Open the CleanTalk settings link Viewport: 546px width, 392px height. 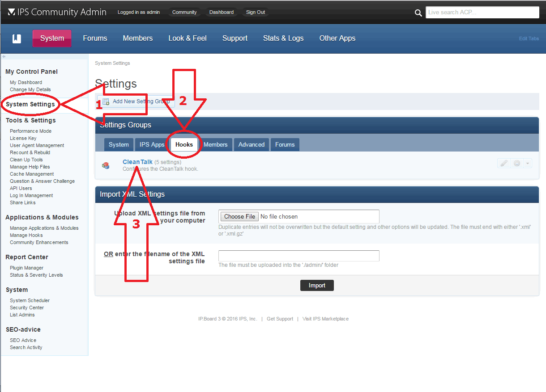coord(137,162)
